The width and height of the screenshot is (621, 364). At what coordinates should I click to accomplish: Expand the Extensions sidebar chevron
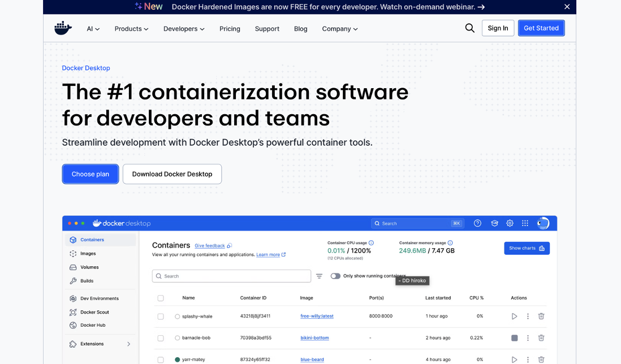pyautogui.click(x=128, y=344)
